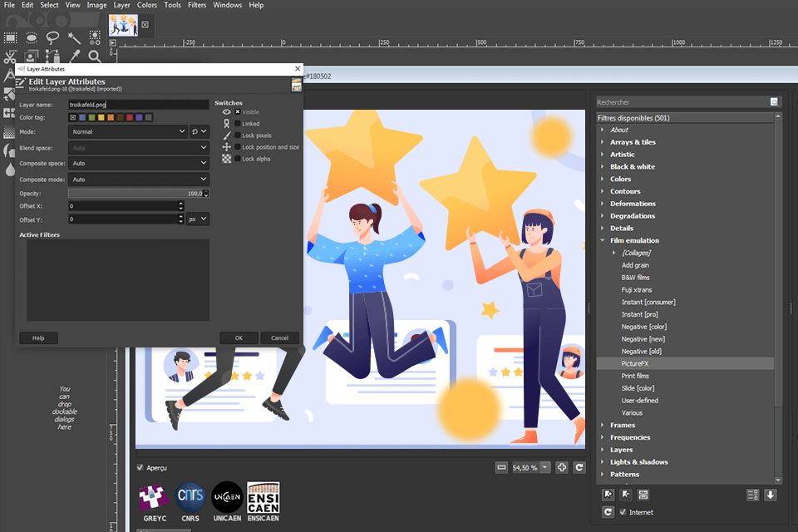Toggle the Visible layer switch

pos(237,111)
